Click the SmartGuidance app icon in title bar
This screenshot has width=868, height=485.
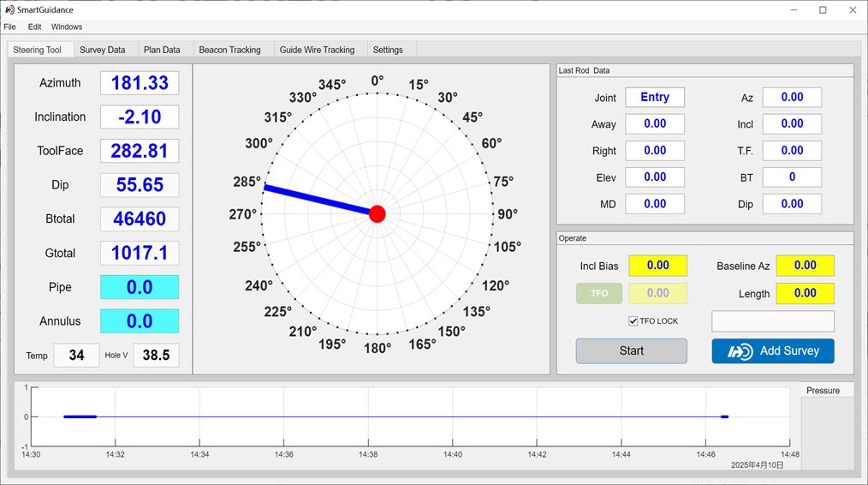pos(9,10)
